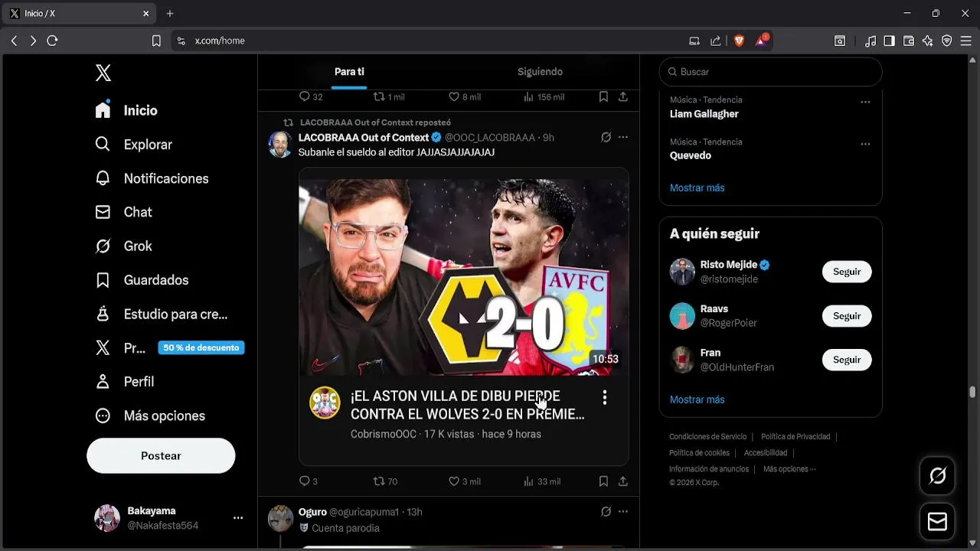The image size is (980, 551).
Task: Reply to LACOBRAAA post with 3 replies
Action: [x=308, y=481]
